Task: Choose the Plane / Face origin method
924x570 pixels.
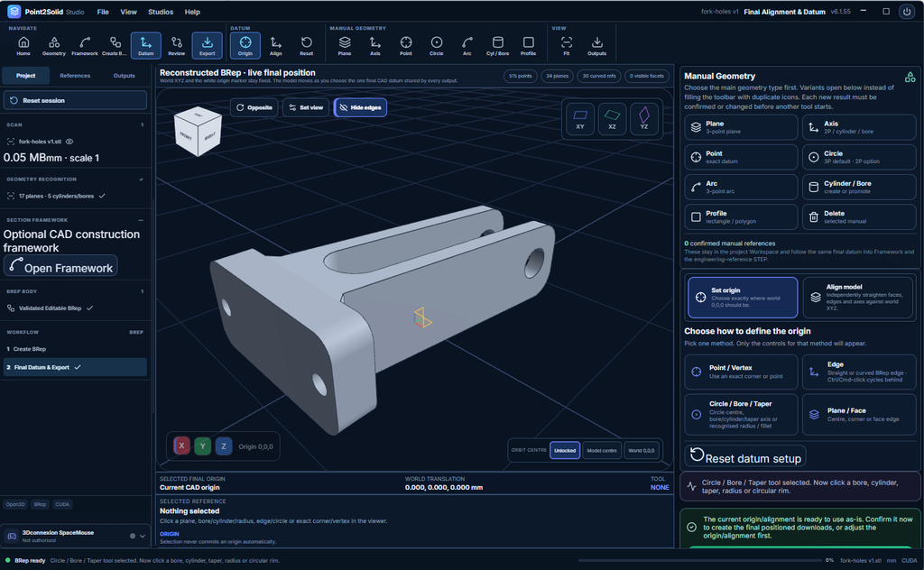Action: tap(859, 415)
